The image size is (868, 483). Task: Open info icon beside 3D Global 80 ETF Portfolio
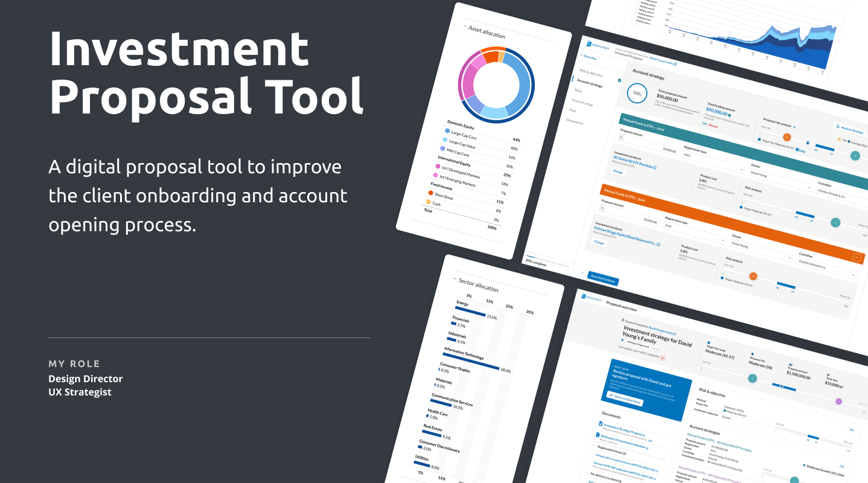[x=654, y=167]
